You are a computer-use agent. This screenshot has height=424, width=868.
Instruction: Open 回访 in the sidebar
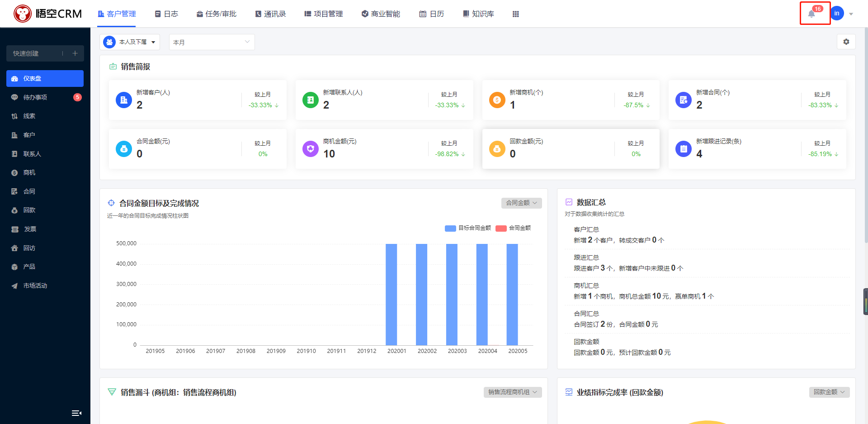point(45,248)
